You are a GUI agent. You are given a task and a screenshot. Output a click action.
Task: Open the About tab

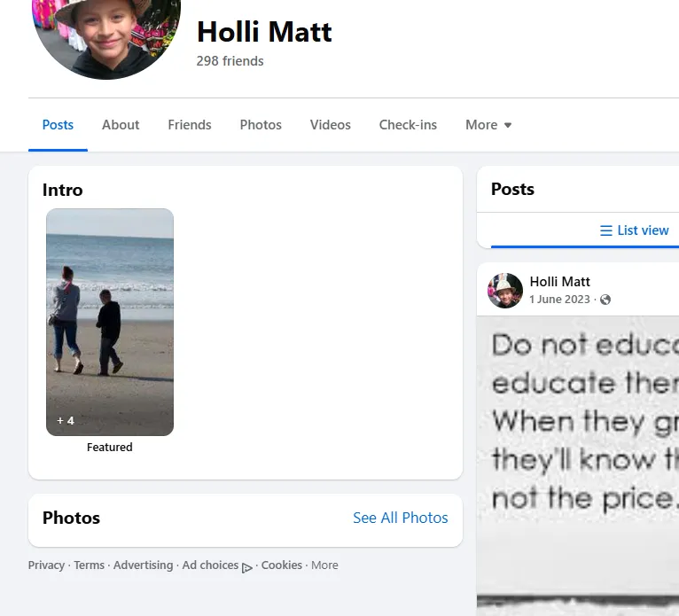pyautogui.click(x=121, y=125)
